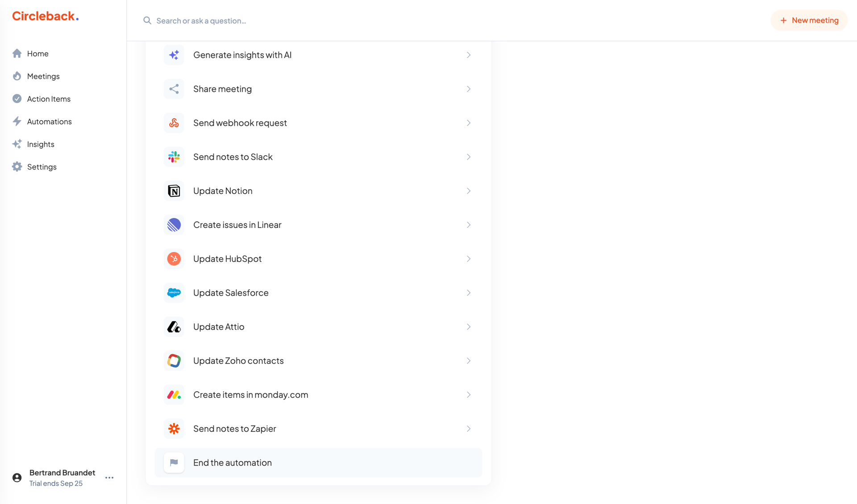Select the Linear integration icon
This screenshot has height=504, width=857.
[x=174, y=225]
